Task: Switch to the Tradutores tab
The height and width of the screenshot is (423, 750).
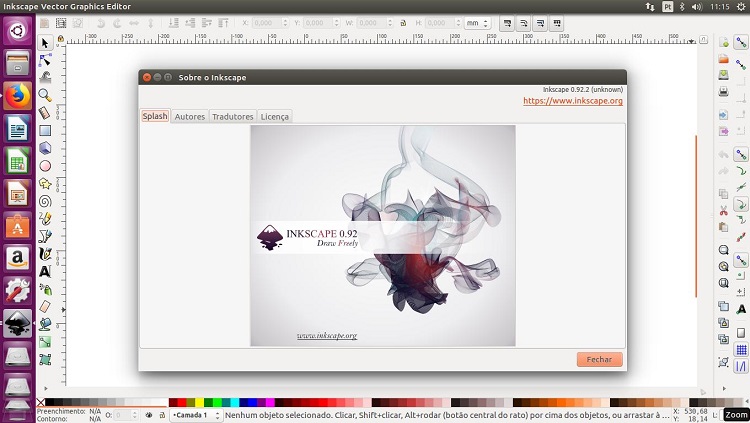Action: pyautogui.click(x=232, y=116)
